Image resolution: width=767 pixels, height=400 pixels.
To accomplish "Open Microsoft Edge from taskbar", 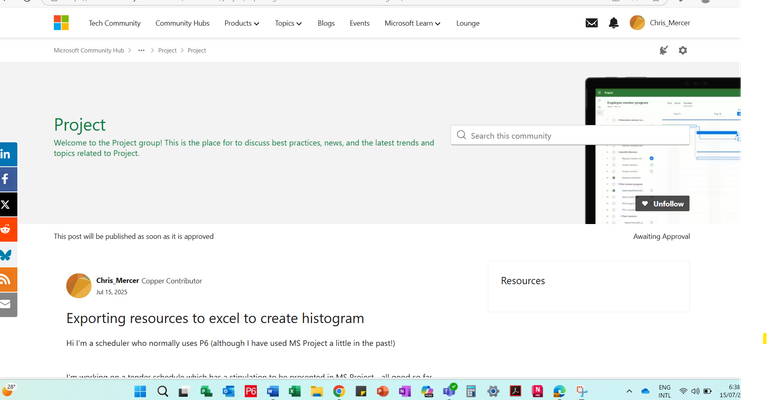I will pyautogui.click(x=559, y=391).
